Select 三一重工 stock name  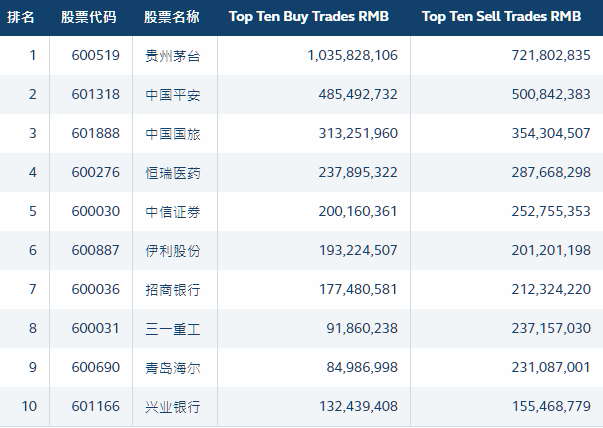[x=173, y=329]
